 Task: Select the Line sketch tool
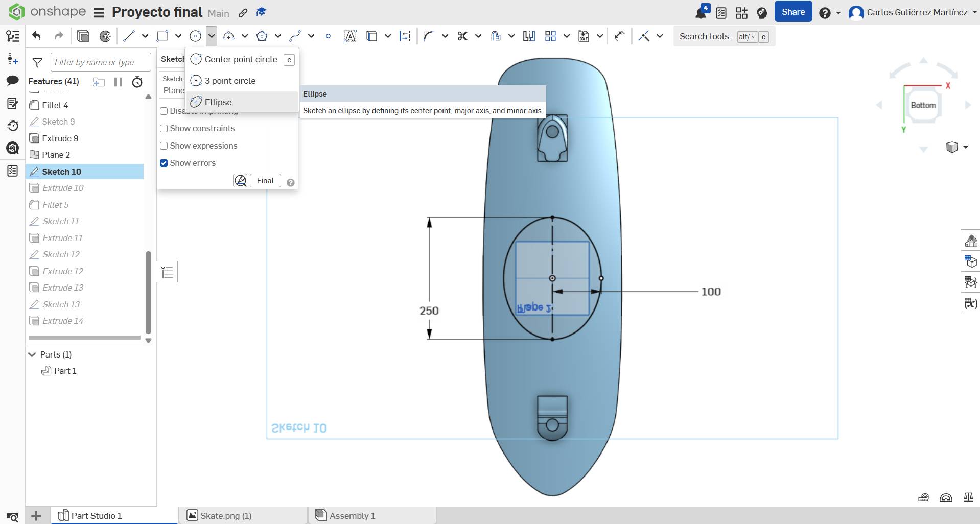click(x=129, y=36)
